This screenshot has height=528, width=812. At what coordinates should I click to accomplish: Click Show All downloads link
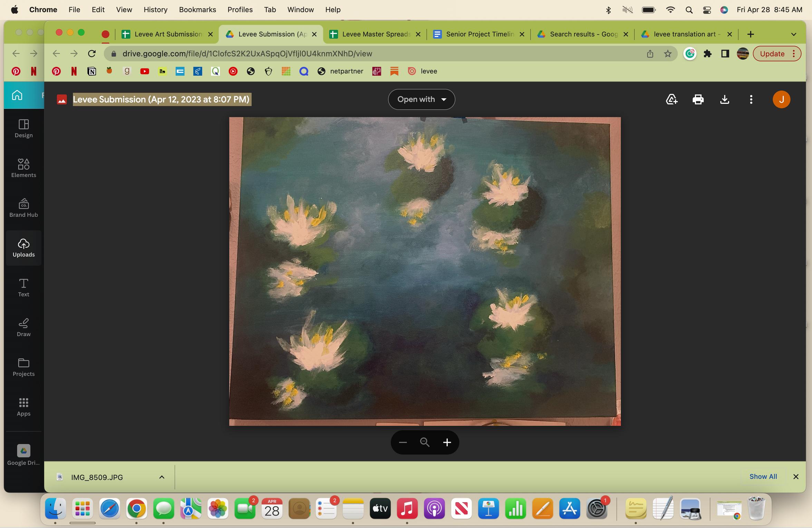(763, 477)
